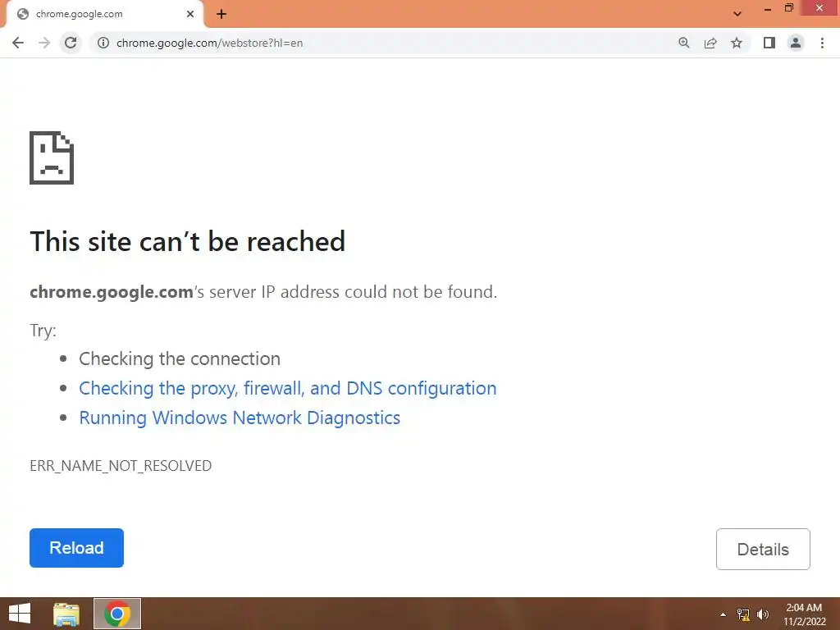840x630 pixels.
Task: Click Running Windows Network Diagnostics link
Action: click(240, 418)
